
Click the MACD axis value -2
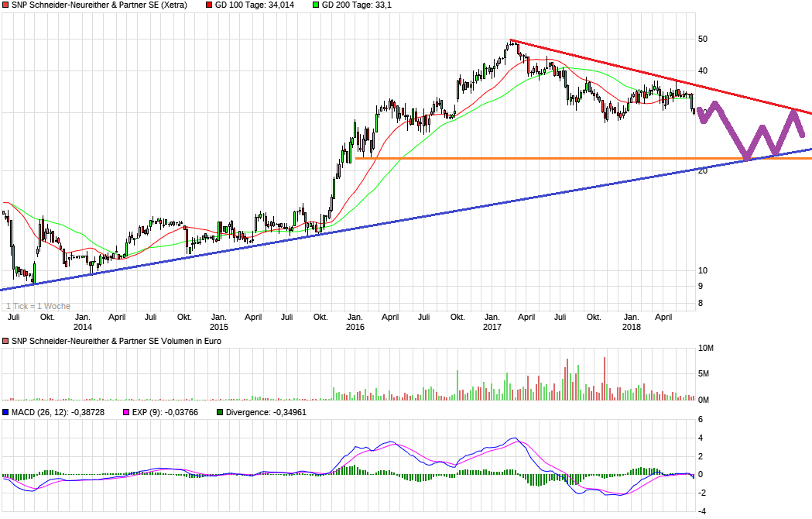pyautogui.click(x=702, y=493)
